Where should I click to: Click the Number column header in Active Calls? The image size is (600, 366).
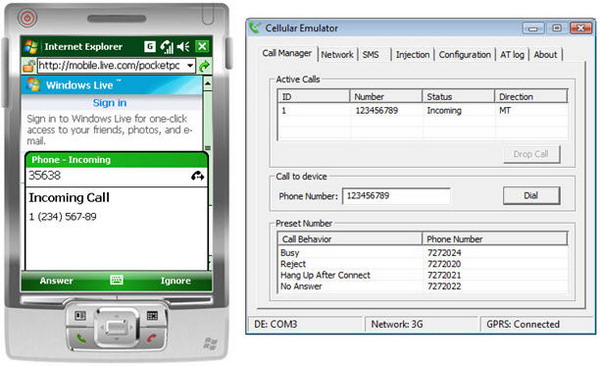click(x=386, y=96)
